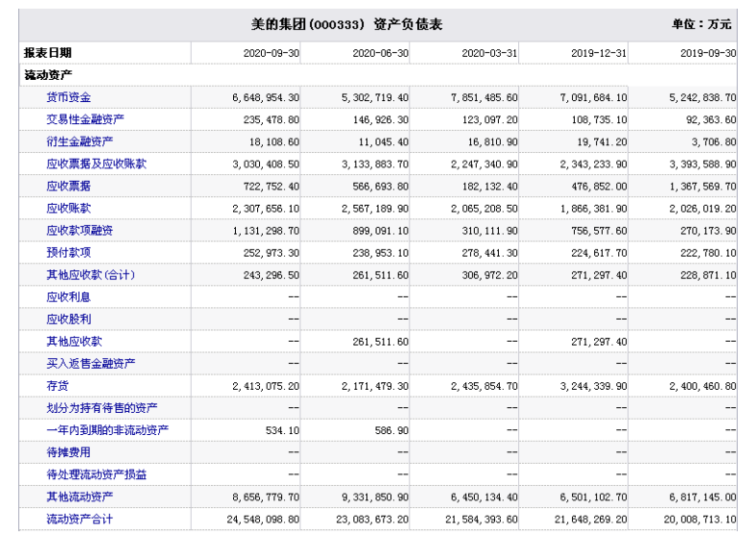Select value 92,363.60 in 交易性金融资产 row
Image resolution: width=756 pixels, height=537 pixels.
(711, 120)
